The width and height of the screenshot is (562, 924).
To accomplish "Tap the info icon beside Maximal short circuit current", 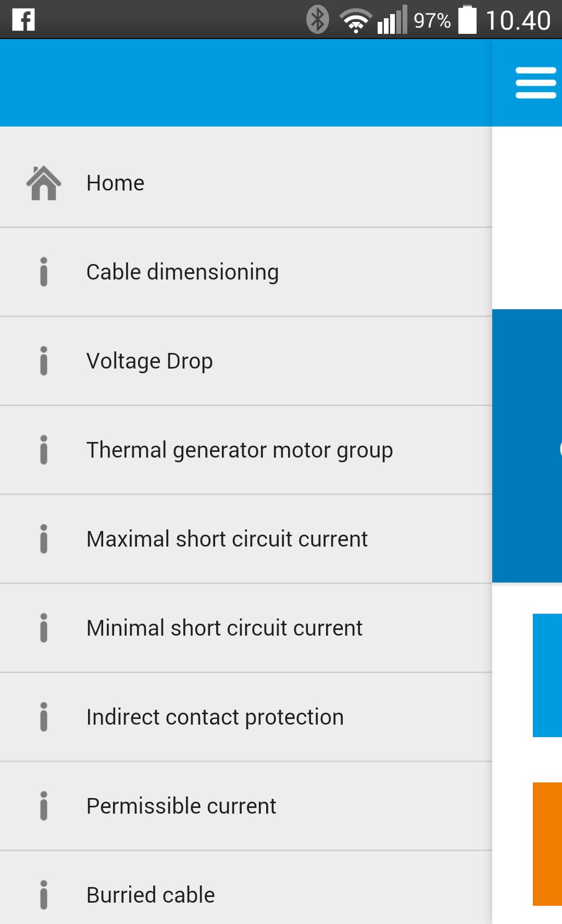I will pos(43,538).
